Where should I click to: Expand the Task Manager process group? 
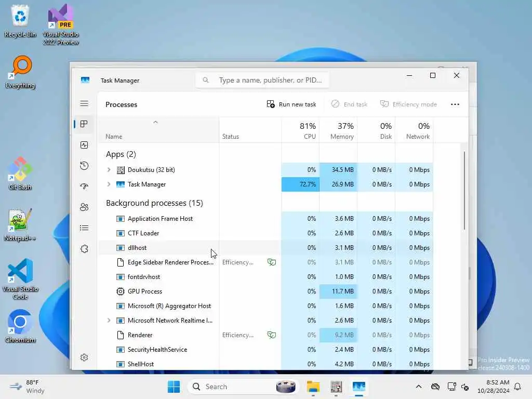109,184
